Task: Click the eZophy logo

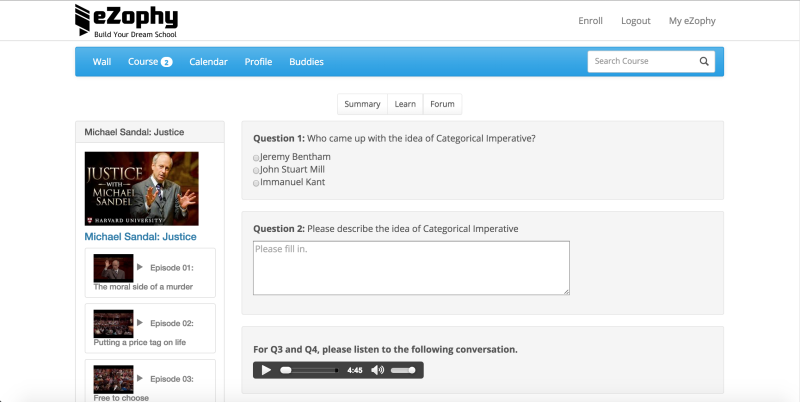Action: tap(126, 20)
